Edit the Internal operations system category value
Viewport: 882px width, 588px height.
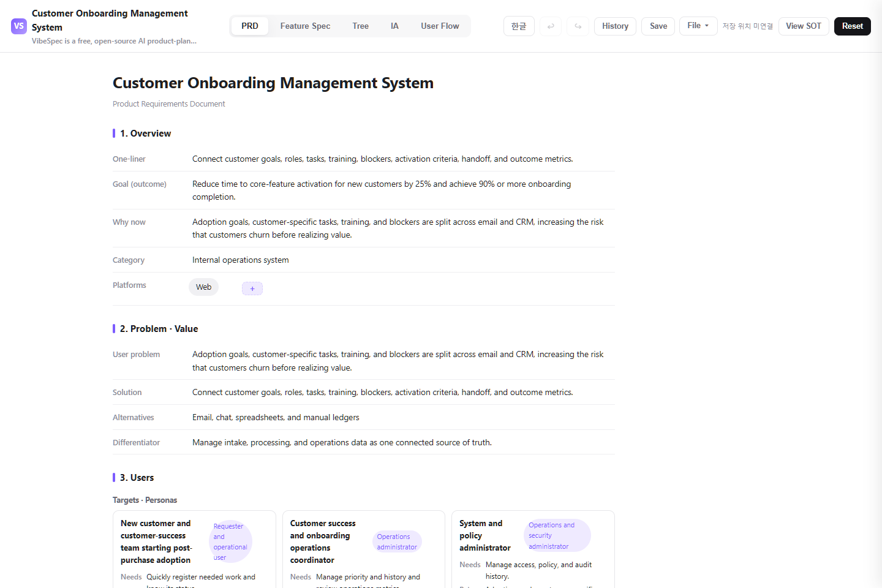(241, 260)
